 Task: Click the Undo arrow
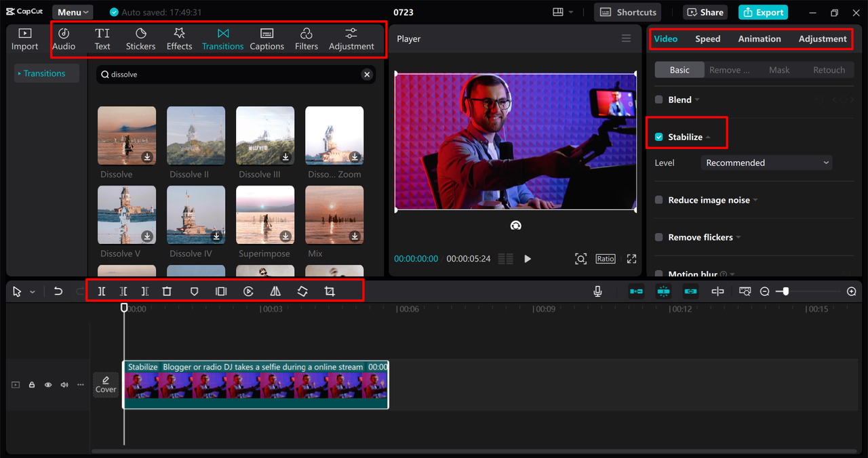tap(58, 291)
